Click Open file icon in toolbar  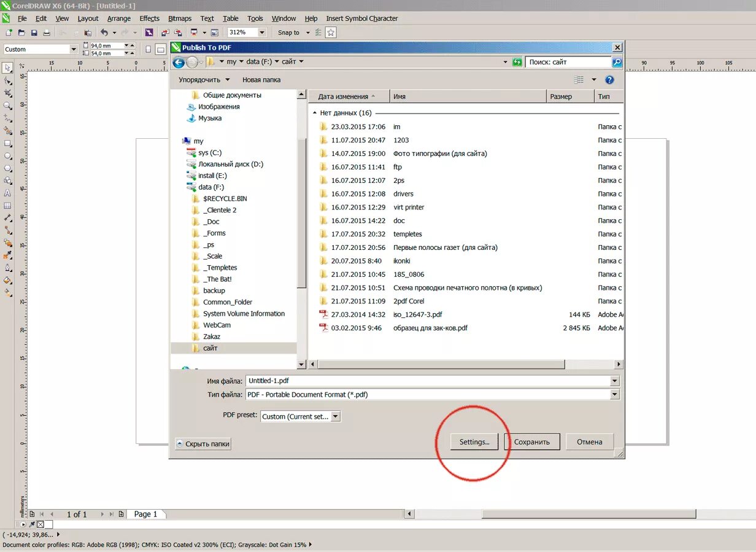tap(21, 33)
